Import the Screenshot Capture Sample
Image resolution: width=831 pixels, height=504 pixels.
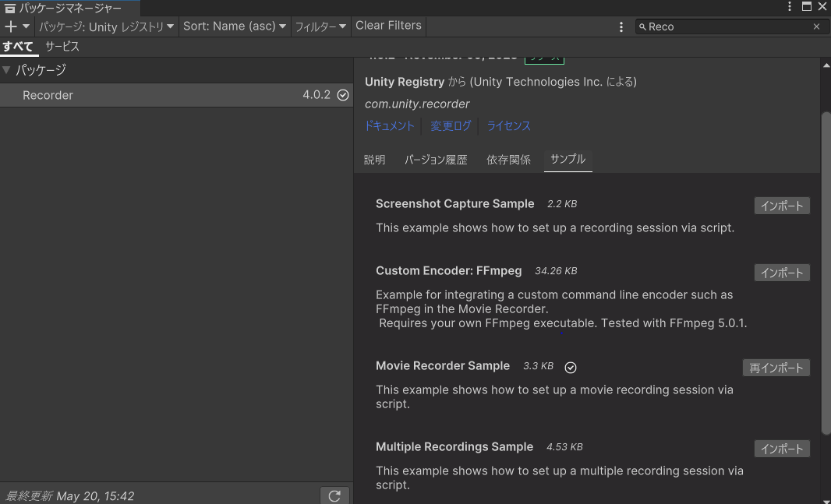click(782, 206)
